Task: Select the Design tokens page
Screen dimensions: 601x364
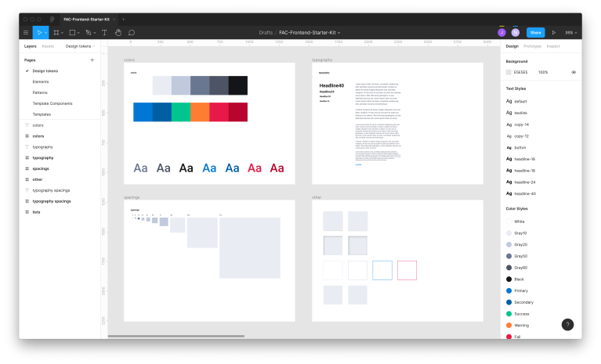Action: click(x=45, y=70)
